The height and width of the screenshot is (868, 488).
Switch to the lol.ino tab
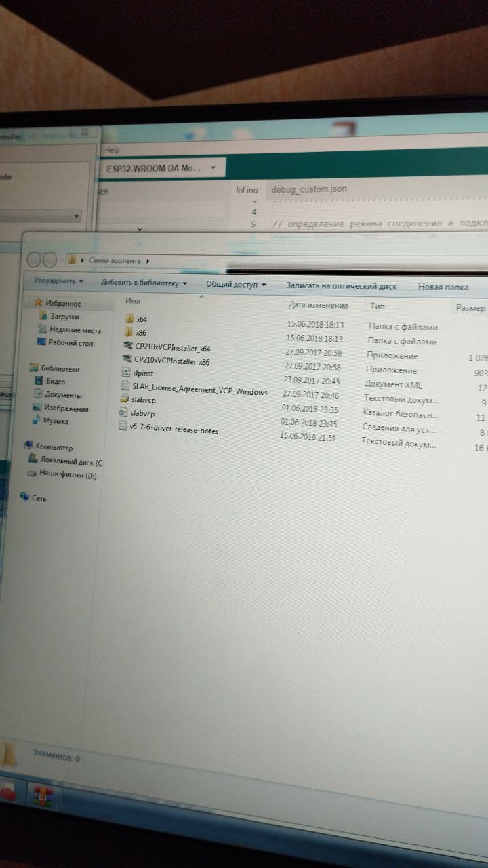(x=247, y=190)
